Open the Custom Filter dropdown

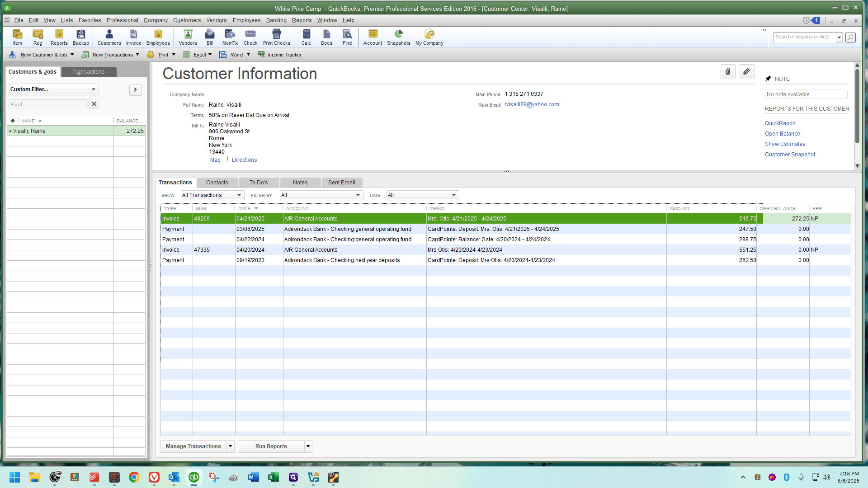pos(53,89)
